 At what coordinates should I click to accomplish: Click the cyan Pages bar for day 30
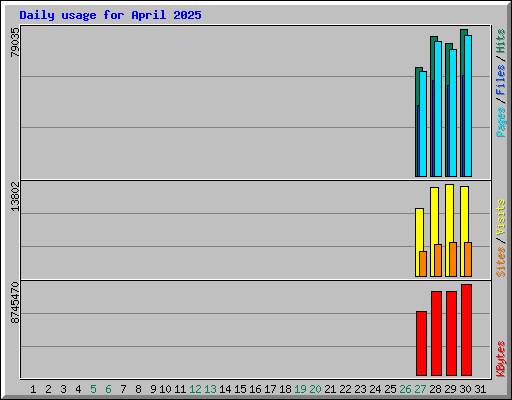coord(468,106)
